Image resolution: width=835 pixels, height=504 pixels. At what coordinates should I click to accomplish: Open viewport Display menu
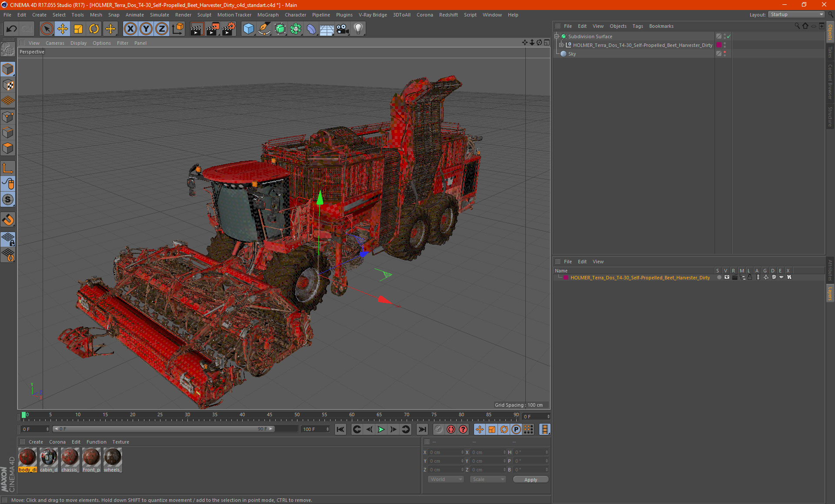78,43
